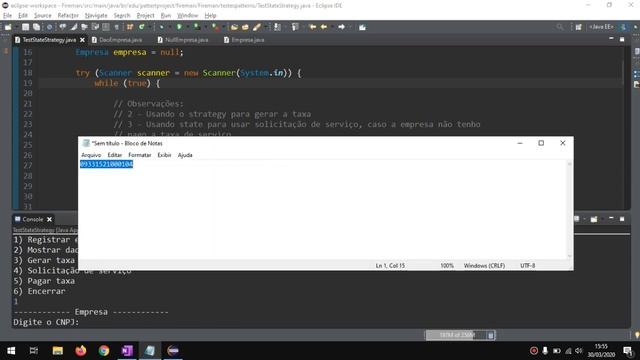
Task: Switch to the Empresa.java editor tab
Action: tap(244, 40)
